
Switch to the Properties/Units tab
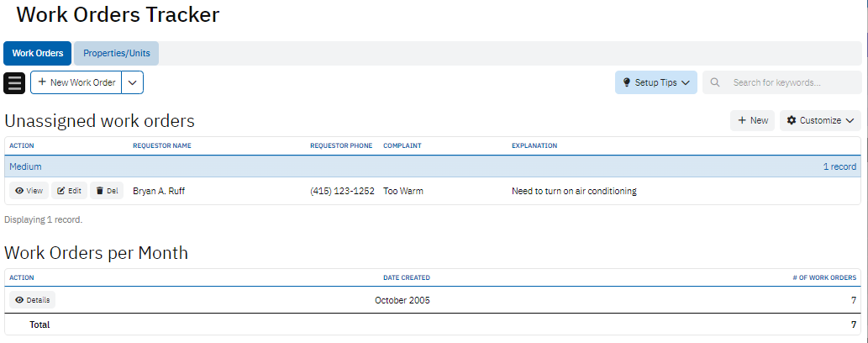pyautogui.click(x=116, y=53)
